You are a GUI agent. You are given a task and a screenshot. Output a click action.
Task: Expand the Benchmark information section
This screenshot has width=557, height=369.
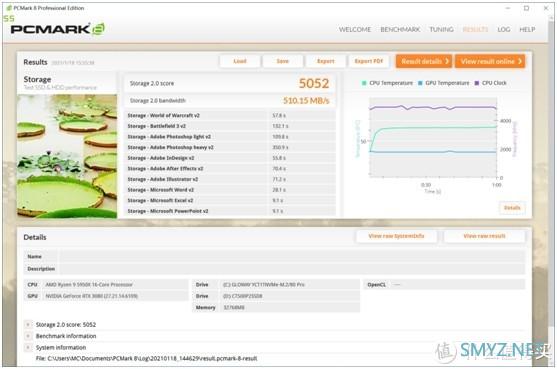(x=28, y=336)
